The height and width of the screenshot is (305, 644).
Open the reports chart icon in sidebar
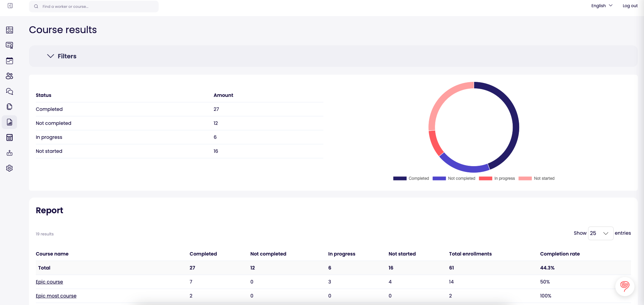(x=10, y=122)
